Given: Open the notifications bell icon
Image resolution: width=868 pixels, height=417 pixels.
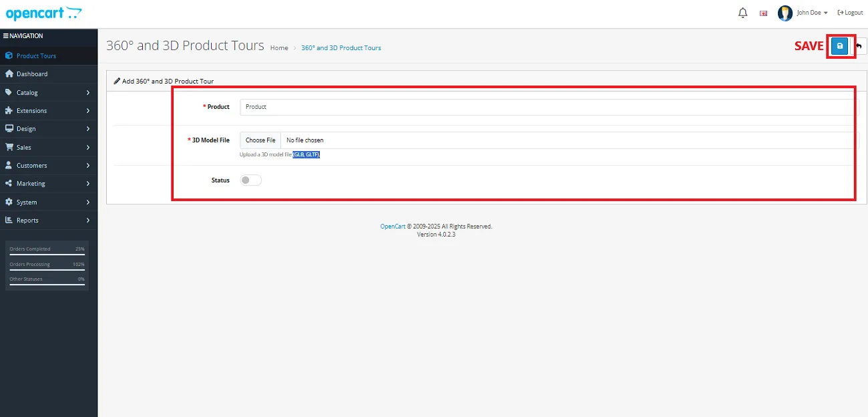Looking at the screenshot, I should [x=742, y=13].
